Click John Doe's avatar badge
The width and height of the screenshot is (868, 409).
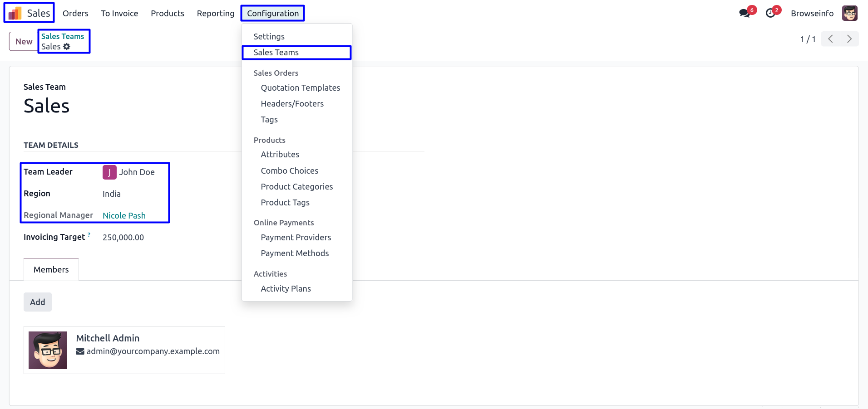(109, 172)
